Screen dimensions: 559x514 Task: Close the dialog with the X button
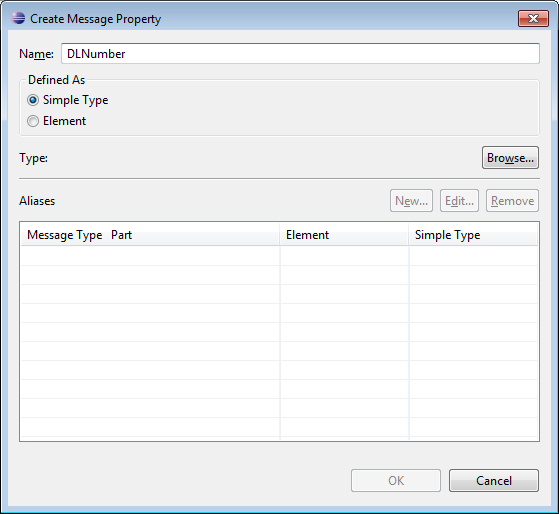(533, 19)
